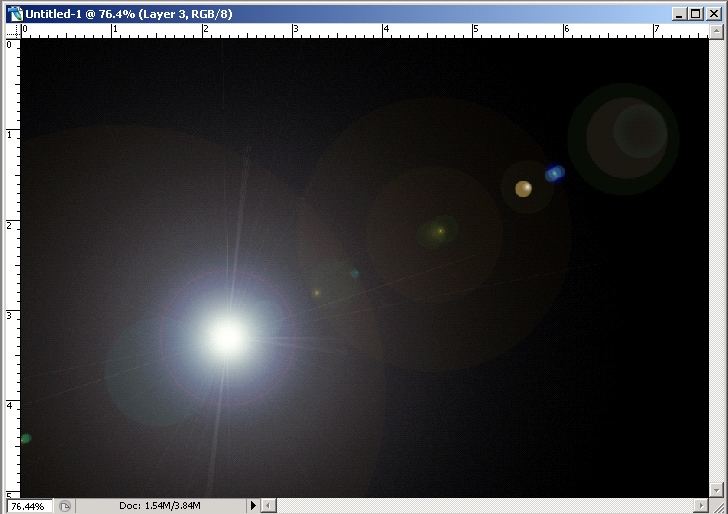Click the small blue flare spot
The image size is (728, 514).
coord(555,173)
